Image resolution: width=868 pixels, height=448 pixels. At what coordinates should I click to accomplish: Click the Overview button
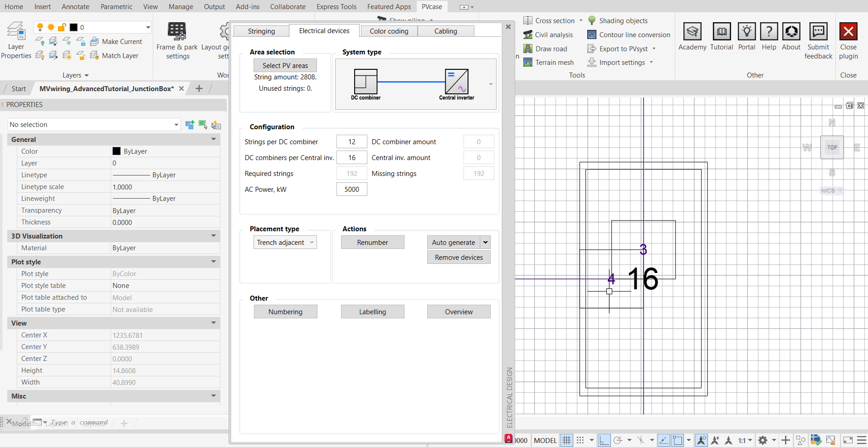pos(459,312)
